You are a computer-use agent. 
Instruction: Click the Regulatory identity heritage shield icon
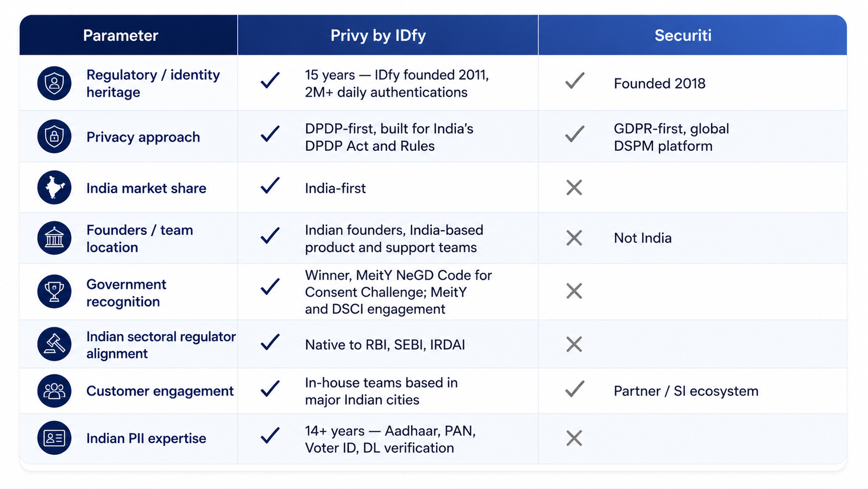pyautogui.click(x=54, y=83)
